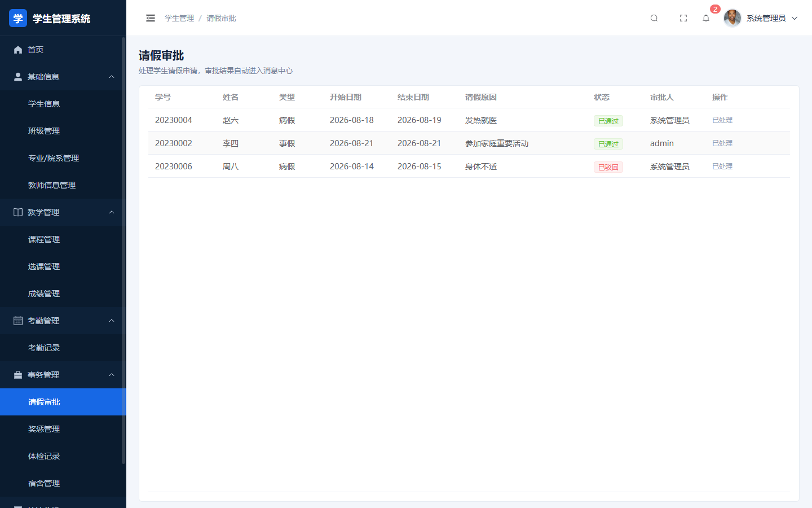Collapse the 教学管理 menu chevron
The width and height of the screenshot is (812, 508).
[112, 212]
